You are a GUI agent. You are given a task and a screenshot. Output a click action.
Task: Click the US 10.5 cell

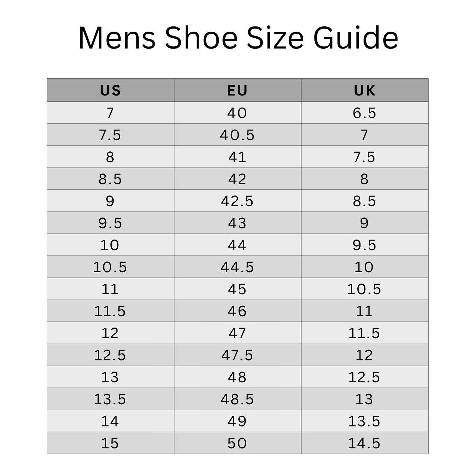tap(110, 267)
